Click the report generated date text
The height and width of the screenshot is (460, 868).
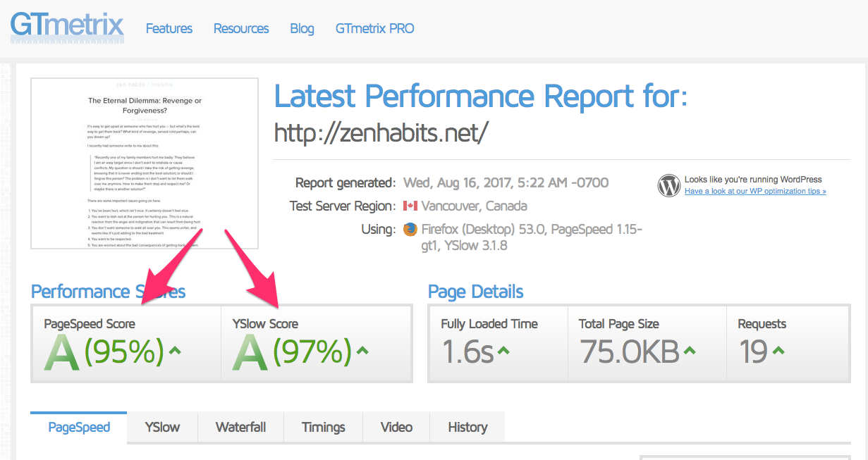point(506,183)
